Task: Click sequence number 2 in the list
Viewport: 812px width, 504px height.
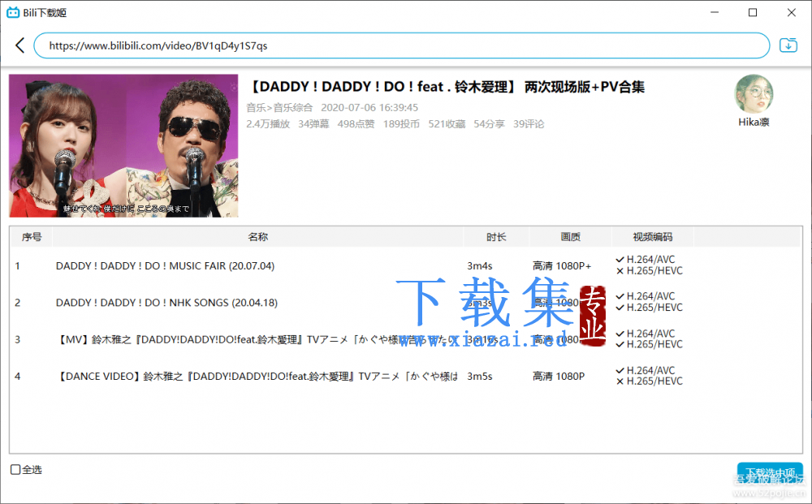Action: (18, 303)
